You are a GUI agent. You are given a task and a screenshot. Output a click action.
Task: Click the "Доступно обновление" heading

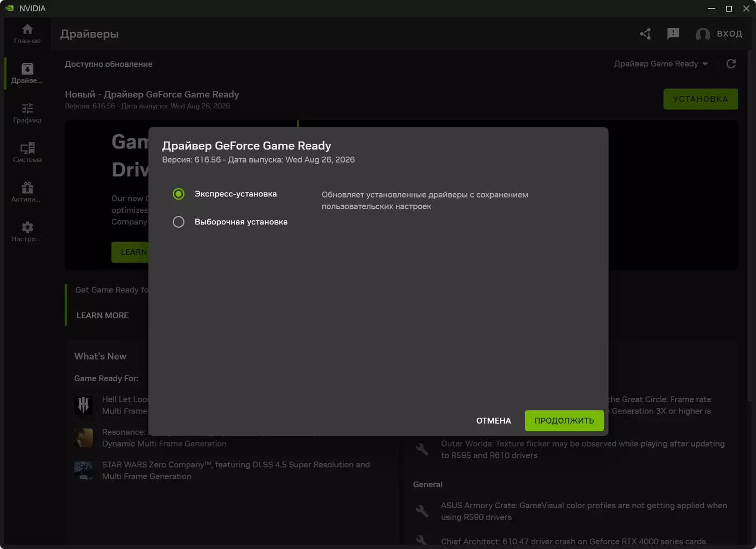click(109, 64)
